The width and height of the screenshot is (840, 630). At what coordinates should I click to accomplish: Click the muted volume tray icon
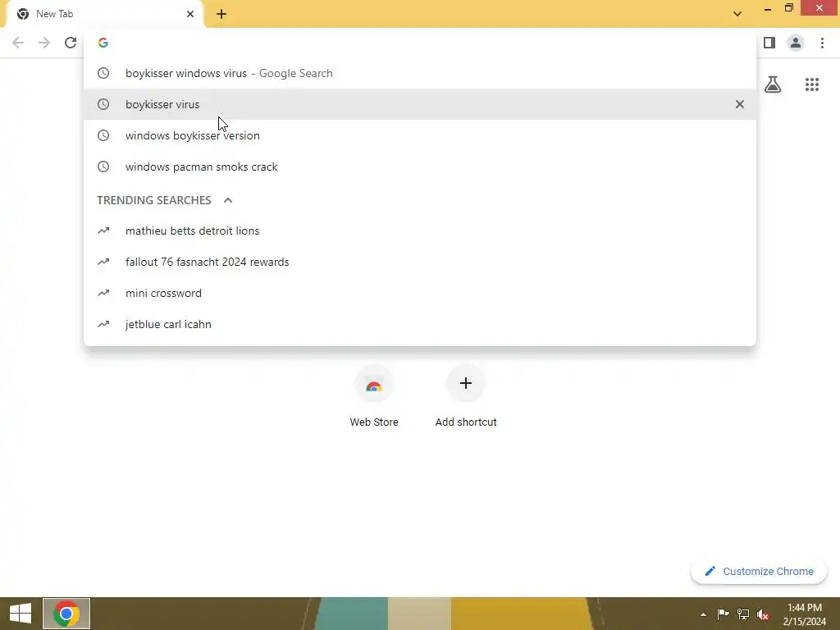click(x=764, y=614)
